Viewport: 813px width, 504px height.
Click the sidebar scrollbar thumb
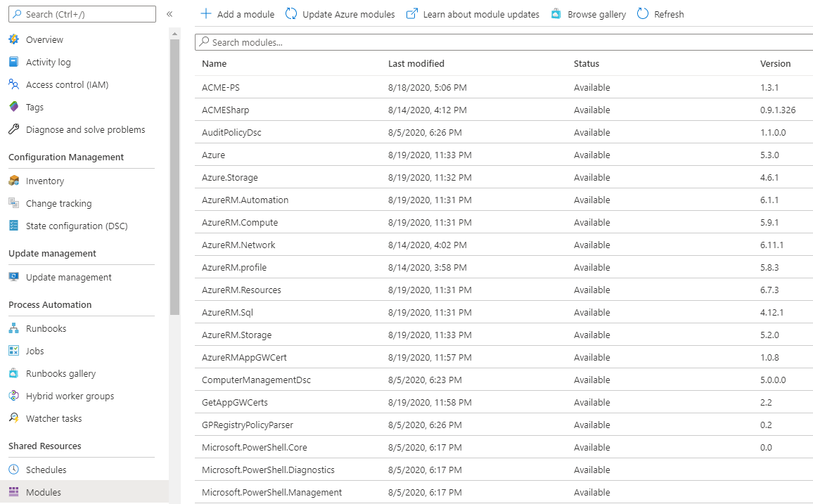tap(174, 177)
